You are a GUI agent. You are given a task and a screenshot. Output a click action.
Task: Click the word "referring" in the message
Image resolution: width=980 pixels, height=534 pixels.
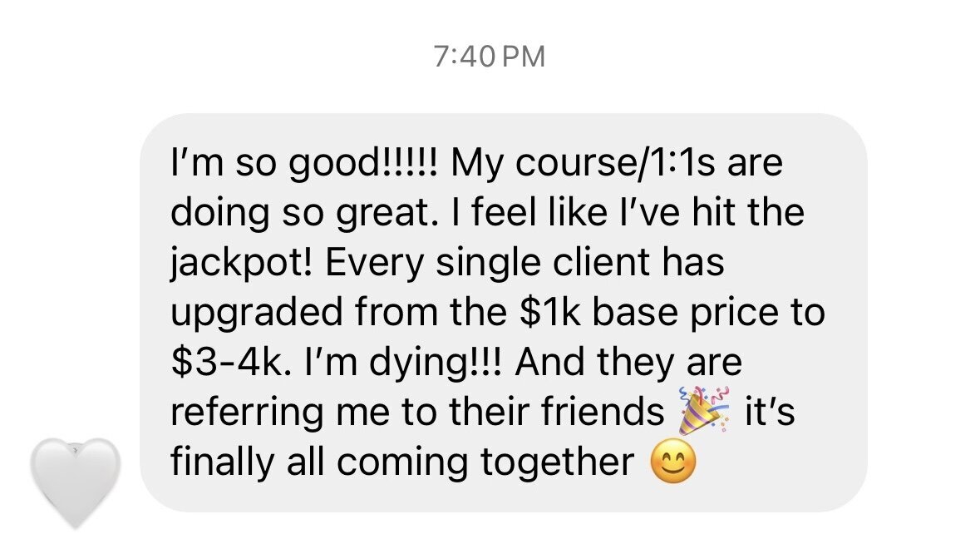(246, 413)
